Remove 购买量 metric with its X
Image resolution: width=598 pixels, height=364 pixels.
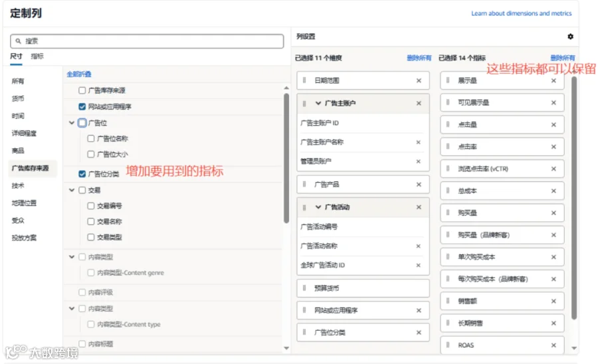tap(553, 213)
